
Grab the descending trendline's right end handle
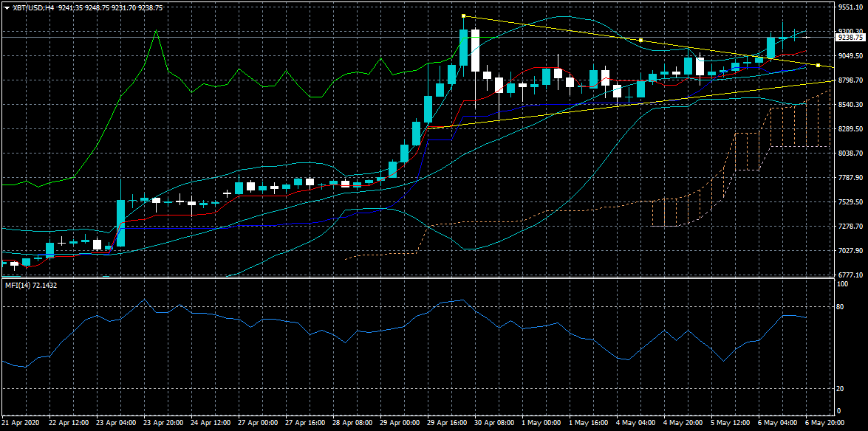819,65
